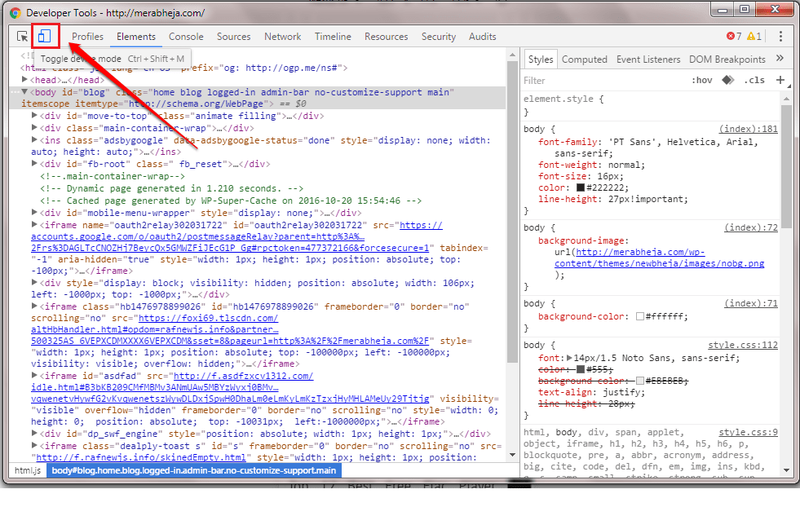Click scroll-down arrow of Styles pane scrollbar
This screenshot has width=800, height=507.
[x=786, y=470]
